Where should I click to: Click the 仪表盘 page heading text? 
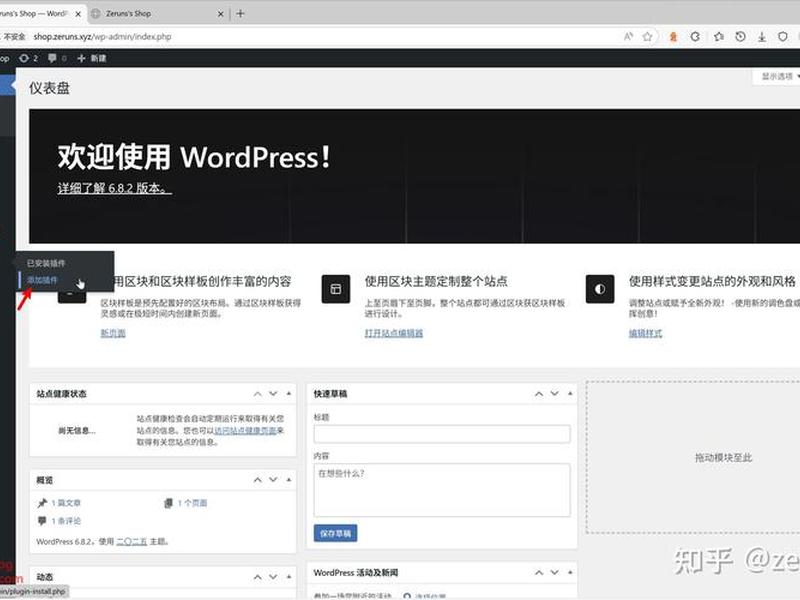[x=49, y=88]
